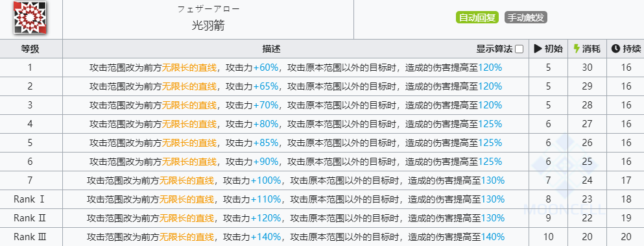Click Rank Ⅰ row label
The image size is (644, 246).
point(30,199)
